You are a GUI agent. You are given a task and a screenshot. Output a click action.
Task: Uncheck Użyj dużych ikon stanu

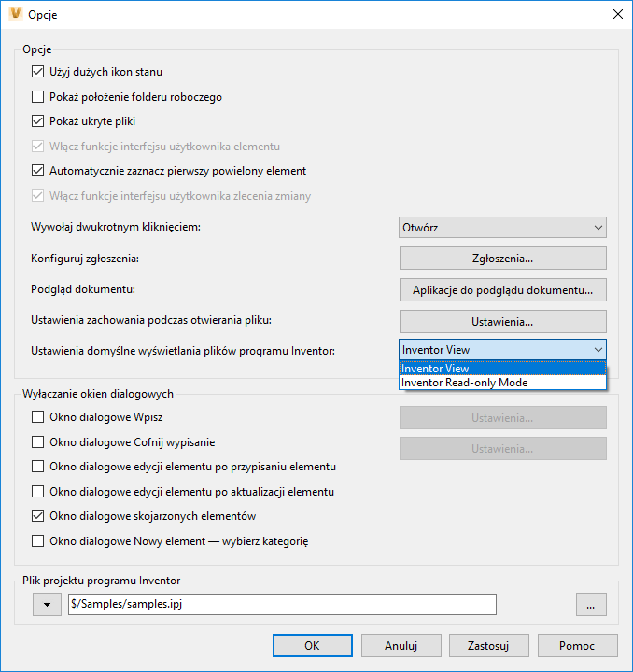point(37,72)
